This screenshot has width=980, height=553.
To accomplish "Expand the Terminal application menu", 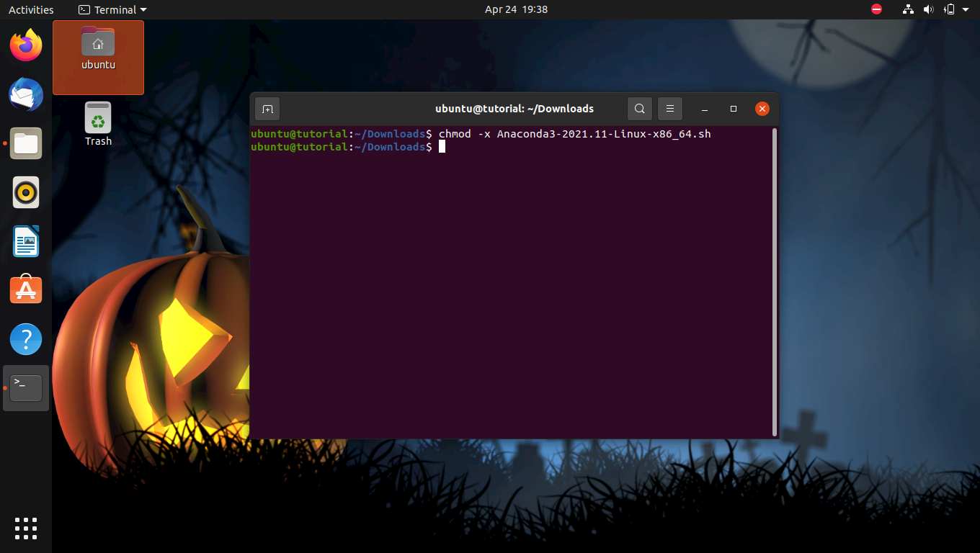I will click(112, 9).
